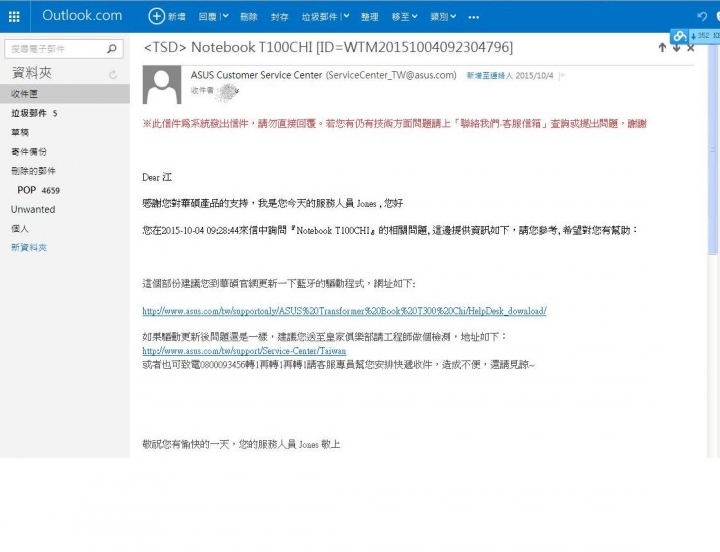Click the message flag icon
This screenshot has width=720, height=552.
562,76
